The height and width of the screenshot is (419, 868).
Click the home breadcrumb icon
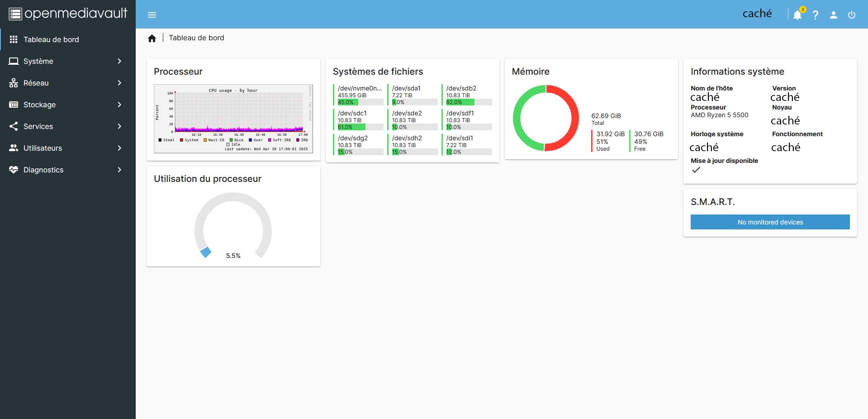pos(152,38)
